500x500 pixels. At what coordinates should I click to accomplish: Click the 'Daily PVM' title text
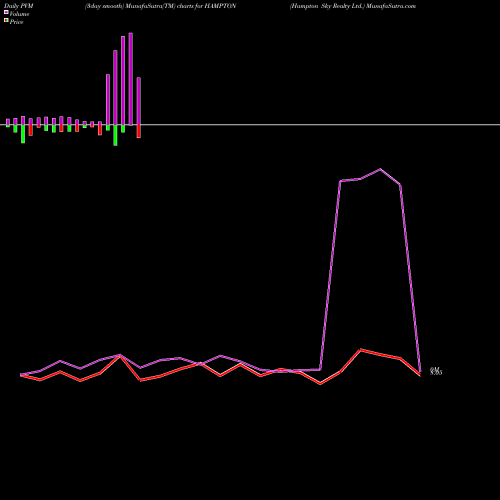tap(19, 6)
